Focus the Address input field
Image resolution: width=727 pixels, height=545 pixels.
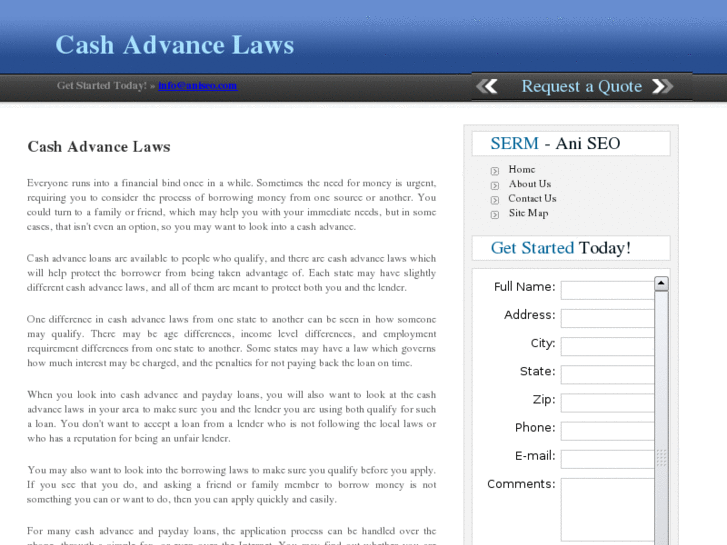(x=607, y=319)
